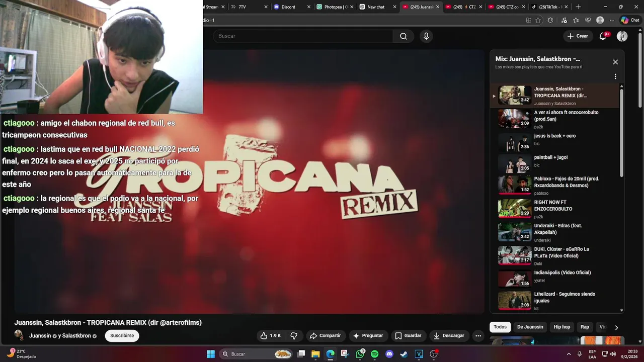Viewport: 644px width, 362px height.
Task: Open the Juanssin channel avatar
Action: (x=20, y=335)
